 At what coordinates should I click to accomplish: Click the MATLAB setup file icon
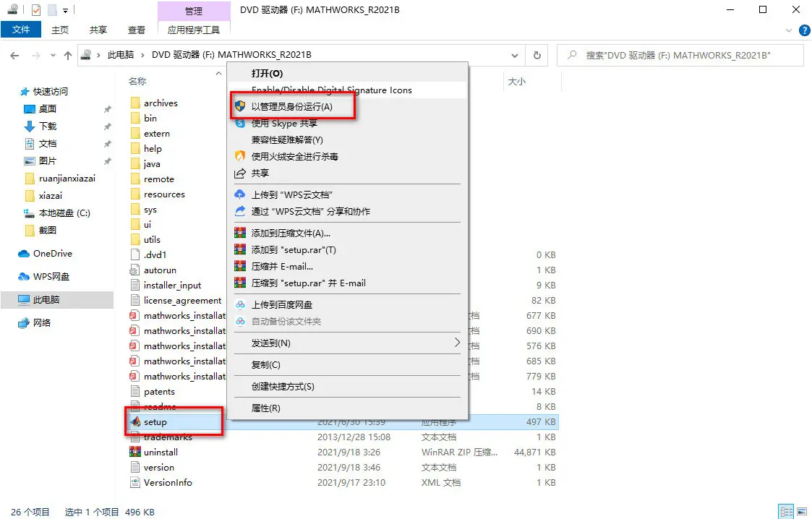[135, 421]
